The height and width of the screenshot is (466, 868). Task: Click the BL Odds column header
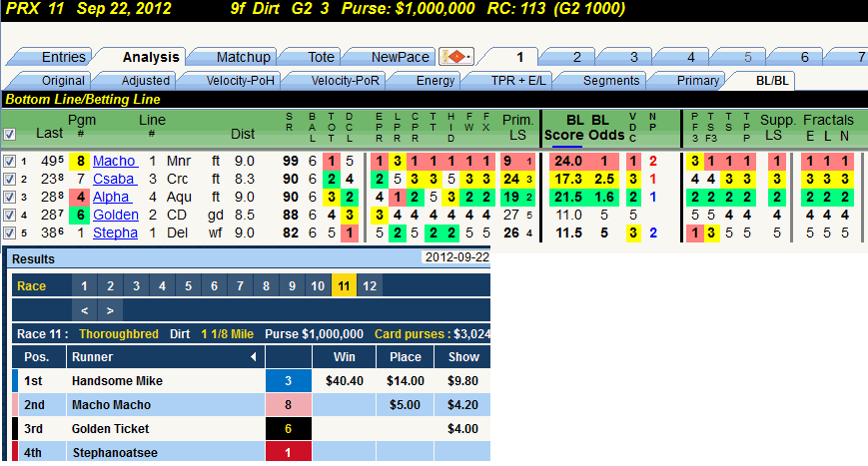[x=605, y=128]
